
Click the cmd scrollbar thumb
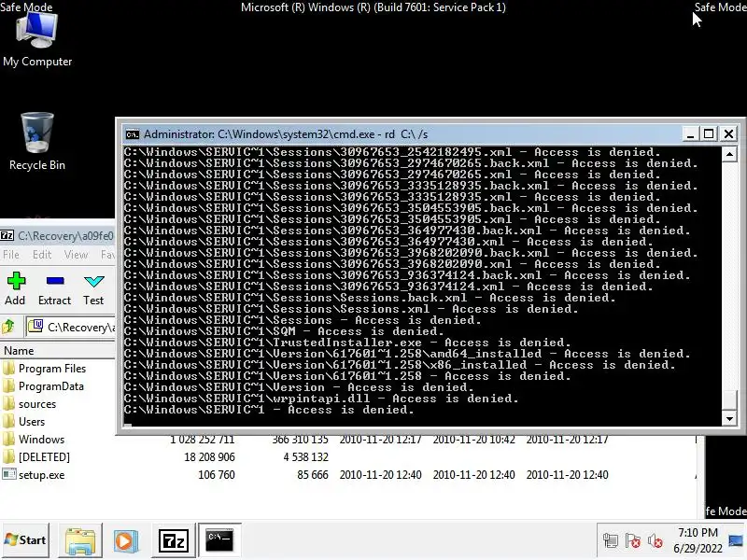click(729, 399)
